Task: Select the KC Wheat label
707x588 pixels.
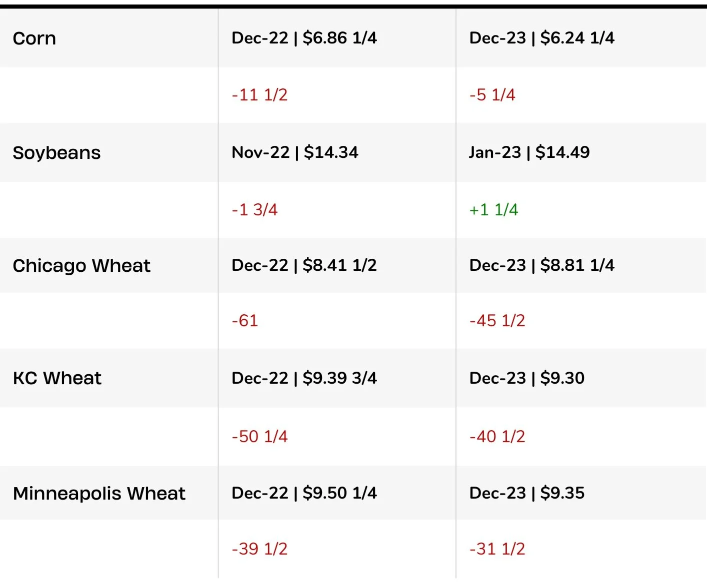Action: point(57,378)
